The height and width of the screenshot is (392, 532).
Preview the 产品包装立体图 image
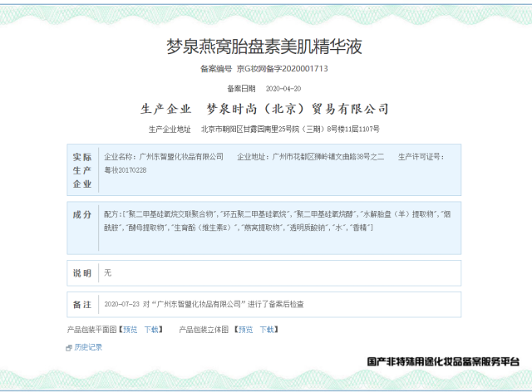point(245,329)
